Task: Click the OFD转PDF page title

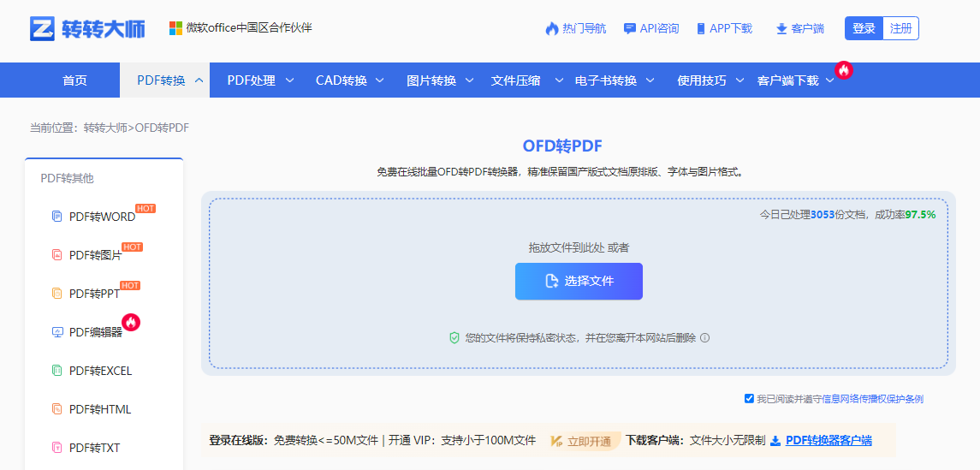Action: [x=562, y=146]
